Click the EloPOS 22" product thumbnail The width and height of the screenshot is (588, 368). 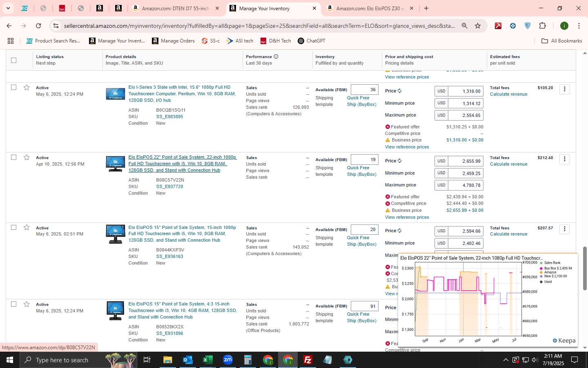(115, 164)
